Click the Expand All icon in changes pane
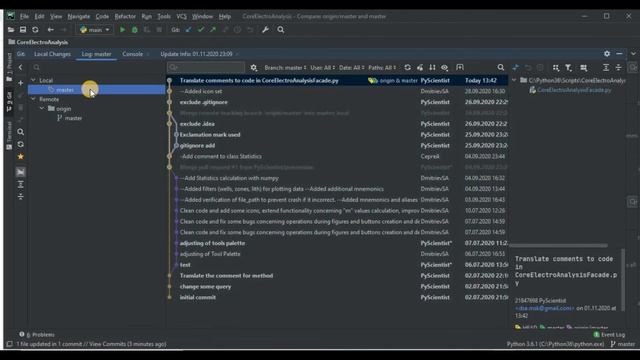Viewport: 640px width, 360px height. (x=606, y=68)
